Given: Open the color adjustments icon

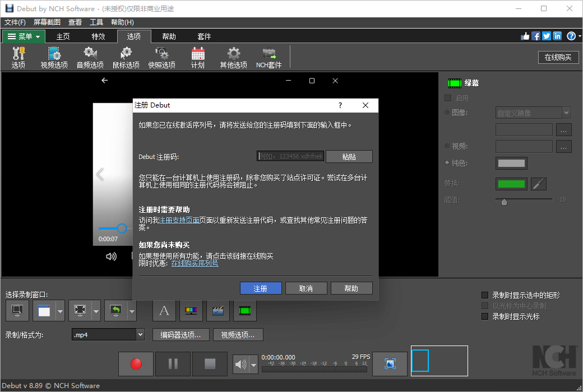Looking at the screenshot, I should 191,310.
